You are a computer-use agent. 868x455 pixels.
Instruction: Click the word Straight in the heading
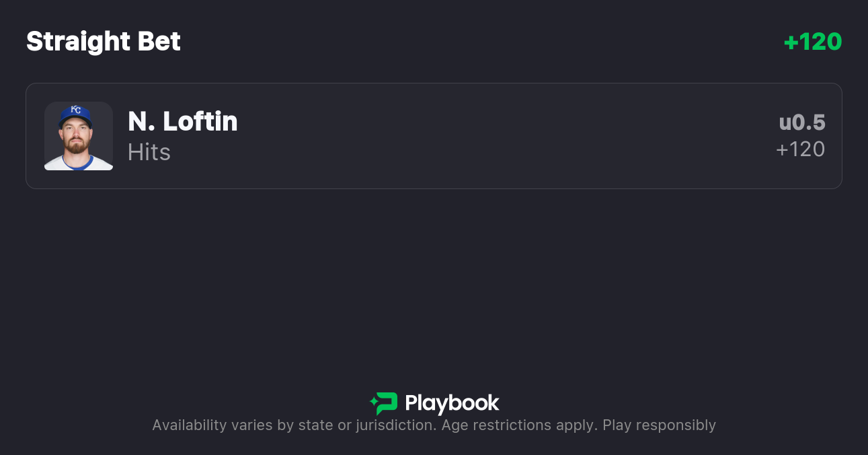click(x=79, y=42)
